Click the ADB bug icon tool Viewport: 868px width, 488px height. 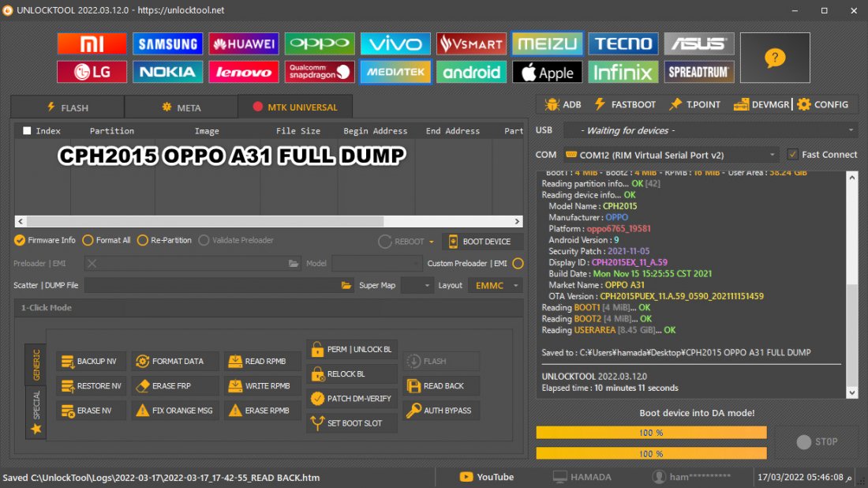click(x=563, y=105)
